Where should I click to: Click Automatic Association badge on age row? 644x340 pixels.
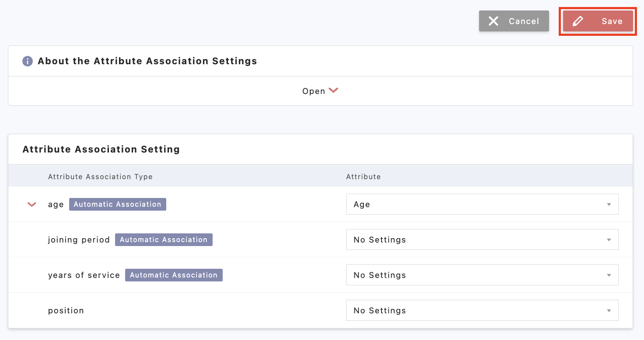tap(117, 205)
